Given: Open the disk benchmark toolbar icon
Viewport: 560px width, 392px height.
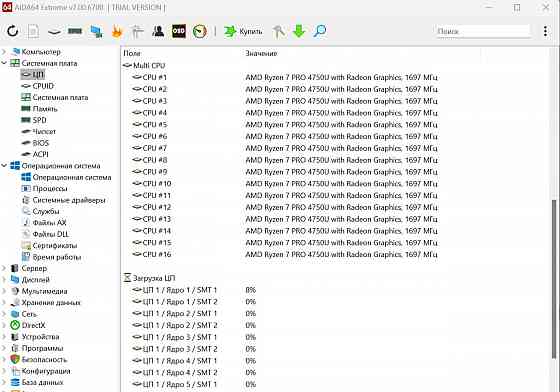Looking at the screenshot, I should pyautogui.click(x=54, y=31).
